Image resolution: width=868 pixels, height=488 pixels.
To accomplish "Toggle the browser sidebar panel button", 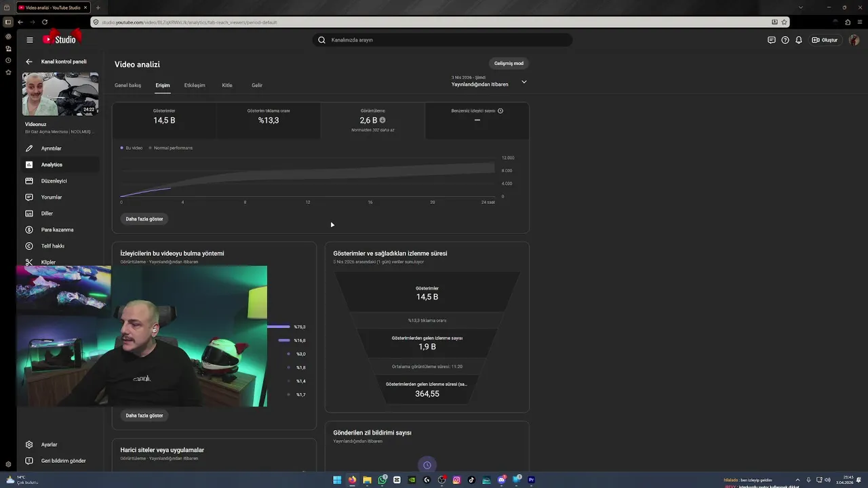I will pos(8,22).
